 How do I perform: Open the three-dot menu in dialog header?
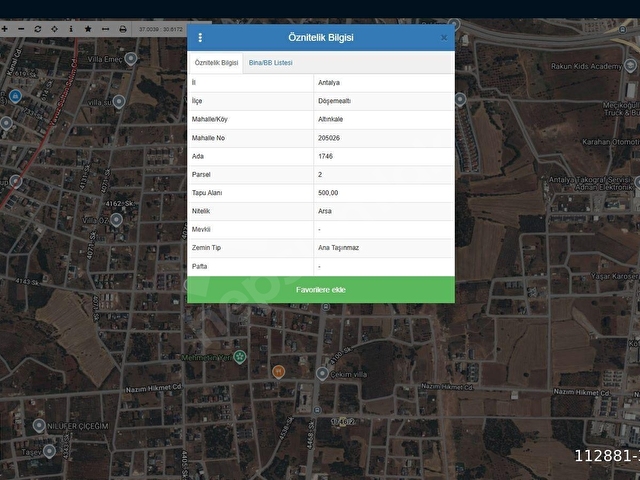tap(200, 38)
